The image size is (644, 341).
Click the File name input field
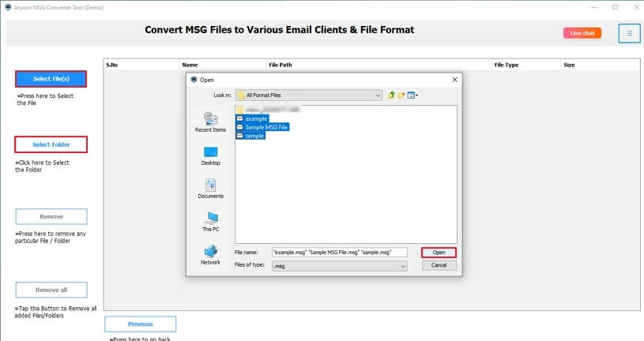[x=340, y=253]
